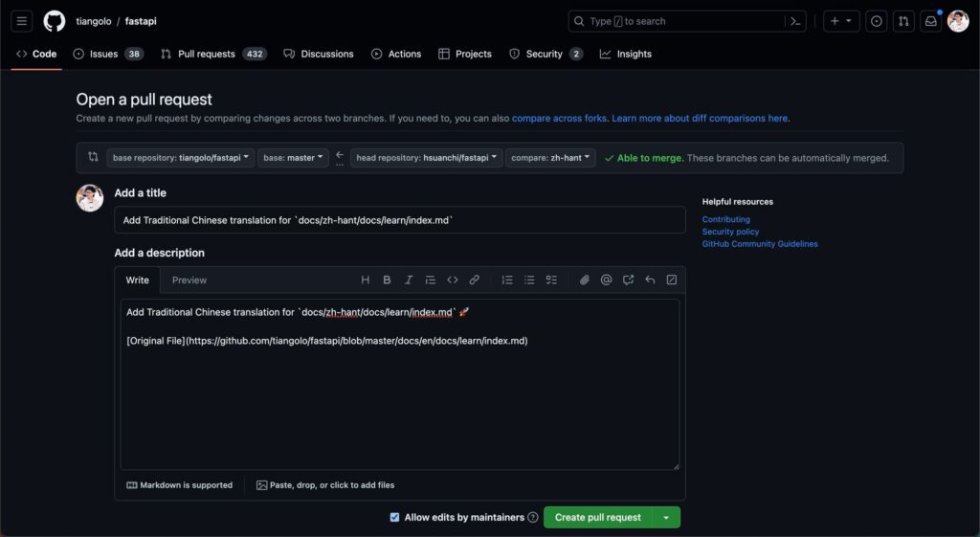Insert code formatting

tap(453, 280)
